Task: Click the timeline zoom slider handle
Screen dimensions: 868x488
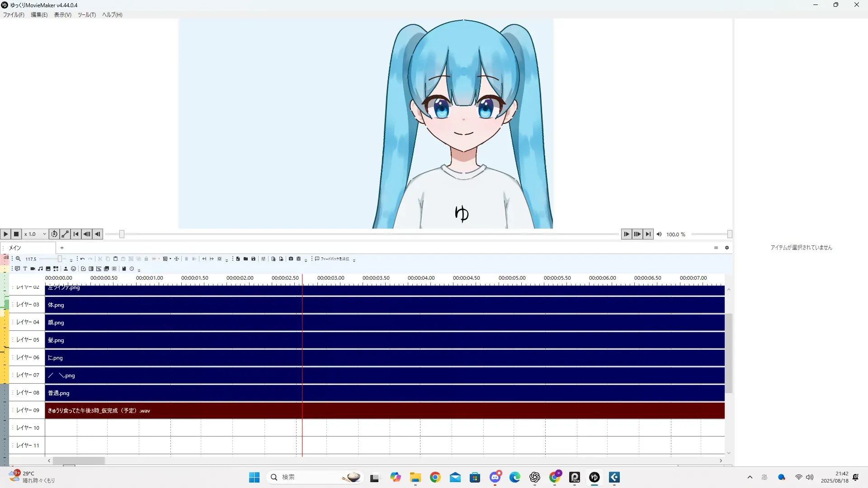Action: 60,259
